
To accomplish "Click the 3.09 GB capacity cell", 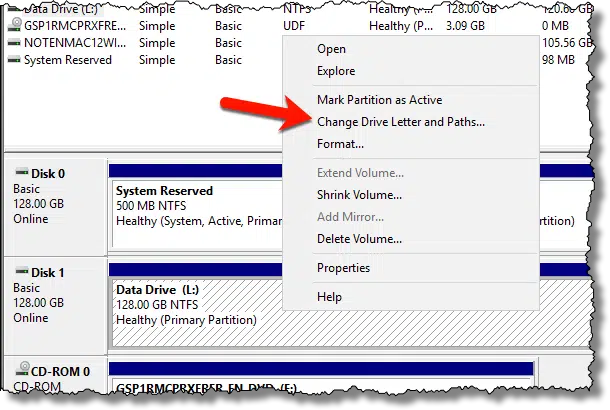I will tap(465, 26).
